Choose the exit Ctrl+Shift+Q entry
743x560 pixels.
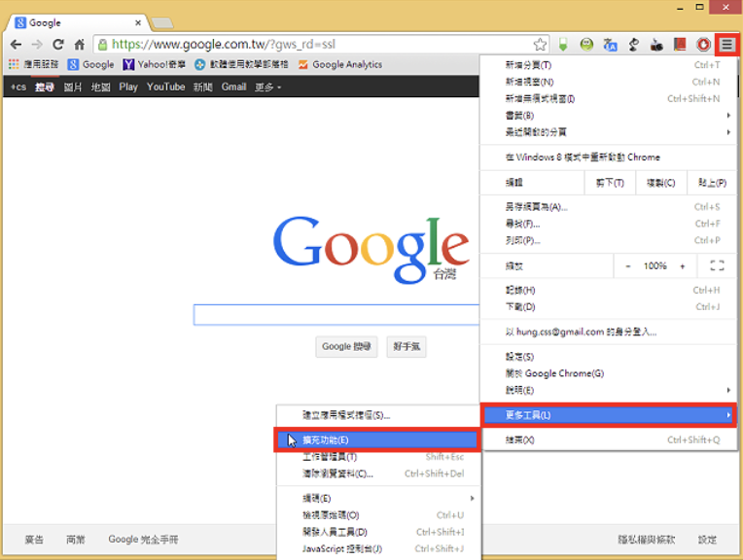click(x=609, y=440)
